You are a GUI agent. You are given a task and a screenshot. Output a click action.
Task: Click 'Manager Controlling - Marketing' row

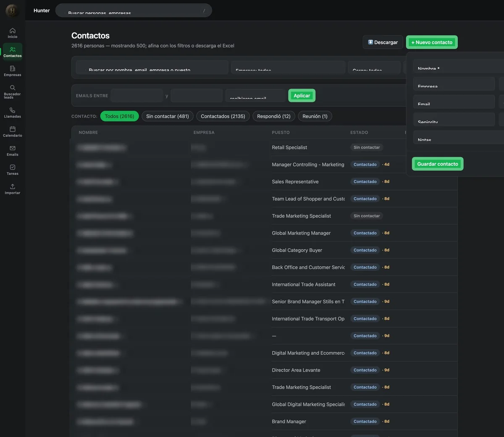tap(264, 165)
